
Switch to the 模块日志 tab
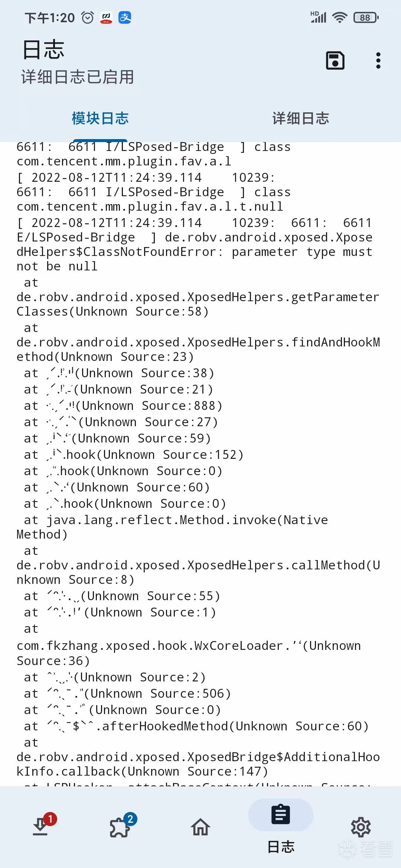(x=100, y=118)
